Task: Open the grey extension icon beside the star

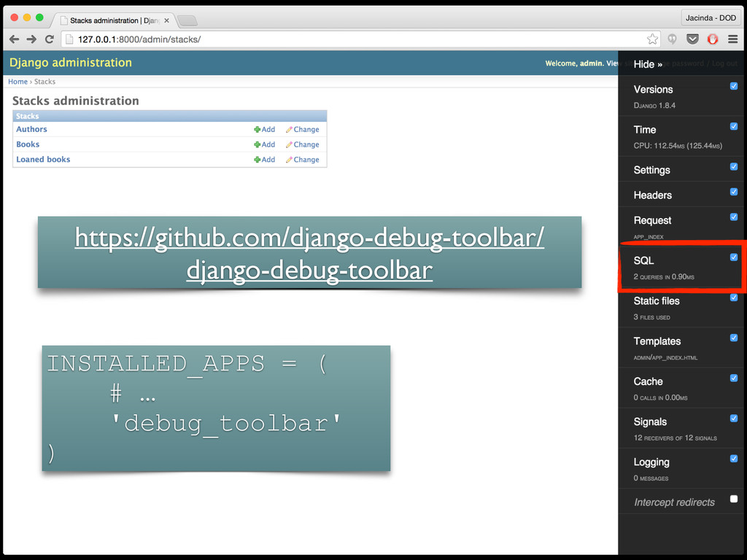Action: coord(672,39)
